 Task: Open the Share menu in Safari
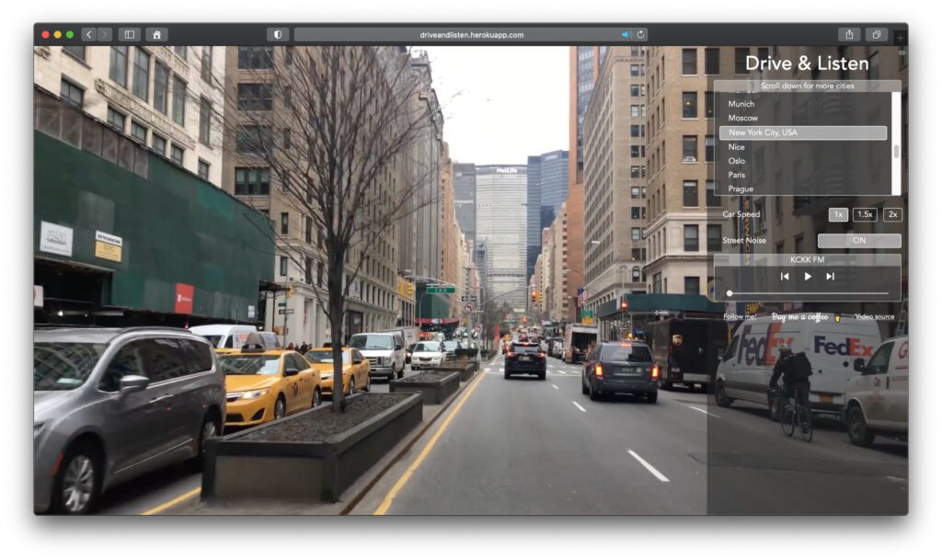848,35
